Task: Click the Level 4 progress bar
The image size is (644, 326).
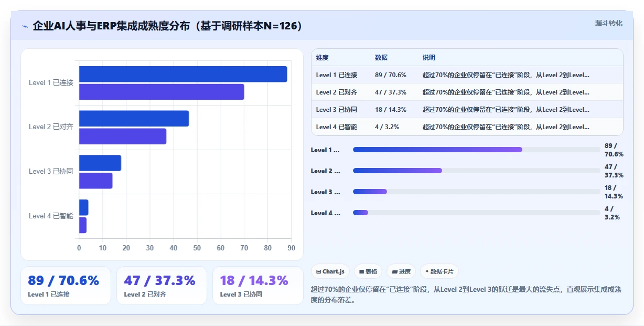Action: coord(477,213)
